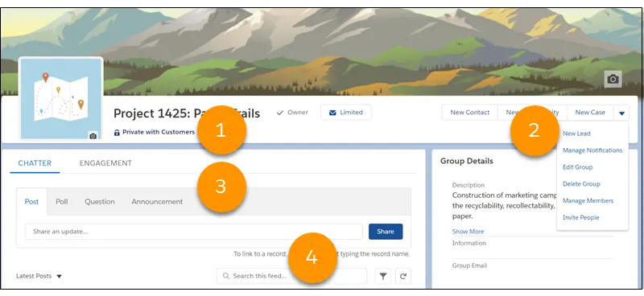Click the blue Share button
644x296 pixels.
386,232
